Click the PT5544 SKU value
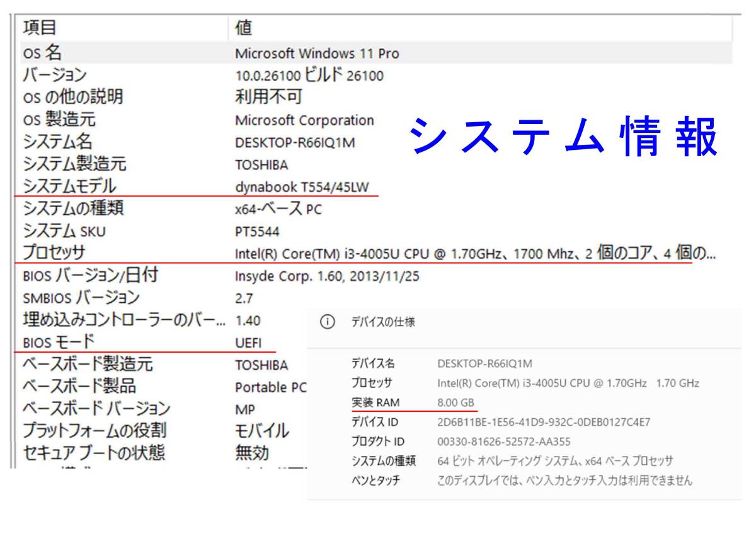 pyautogui.click(x=257, y=232)
